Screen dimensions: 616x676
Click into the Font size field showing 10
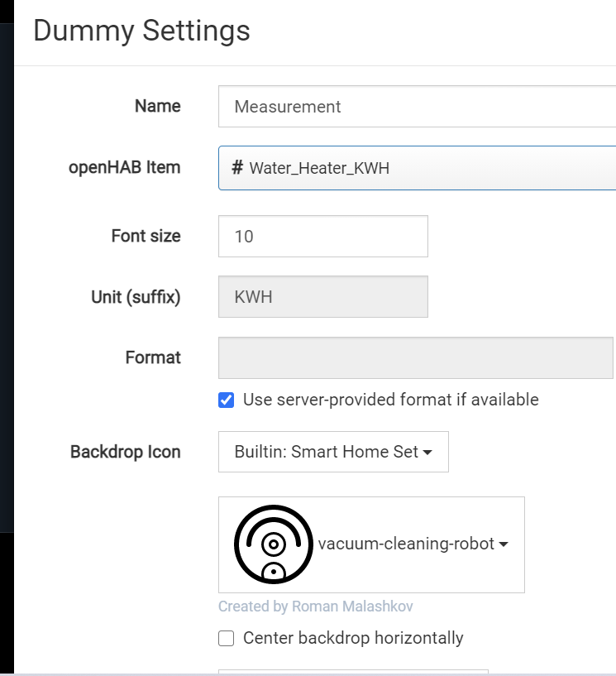(322, 237)
